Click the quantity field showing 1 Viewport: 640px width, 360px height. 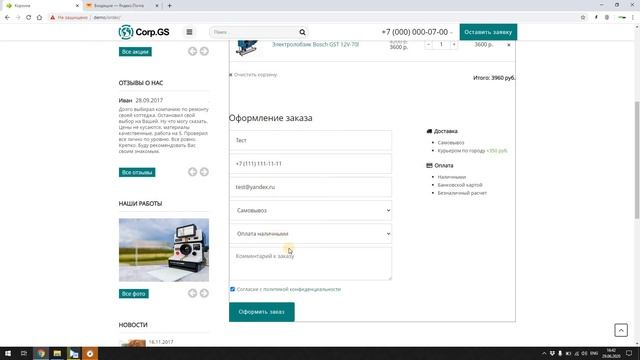(x=441, y=44)
